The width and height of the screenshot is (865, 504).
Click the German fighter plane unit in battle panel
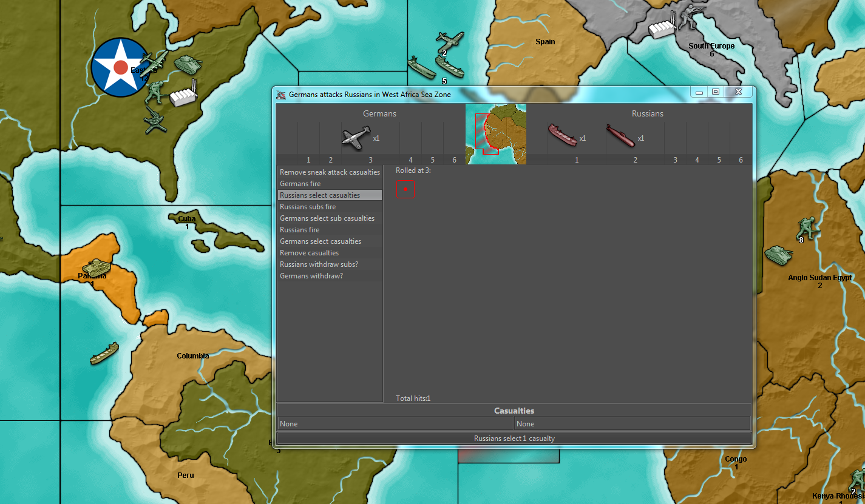coord(356,138)
